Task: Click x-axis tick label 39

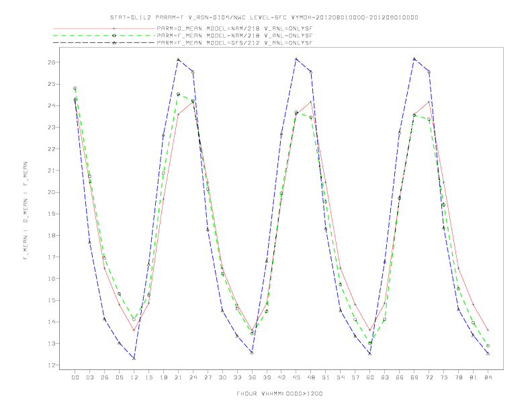Action: point(267,377)
